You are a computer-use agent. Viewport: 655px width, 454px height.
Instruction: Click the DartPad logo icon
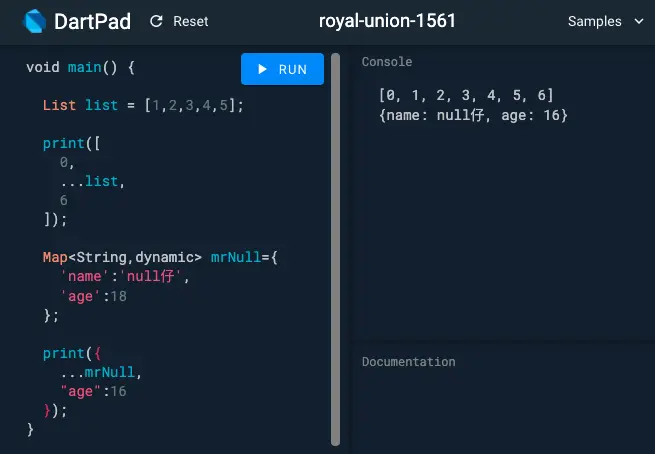(34, 21)
